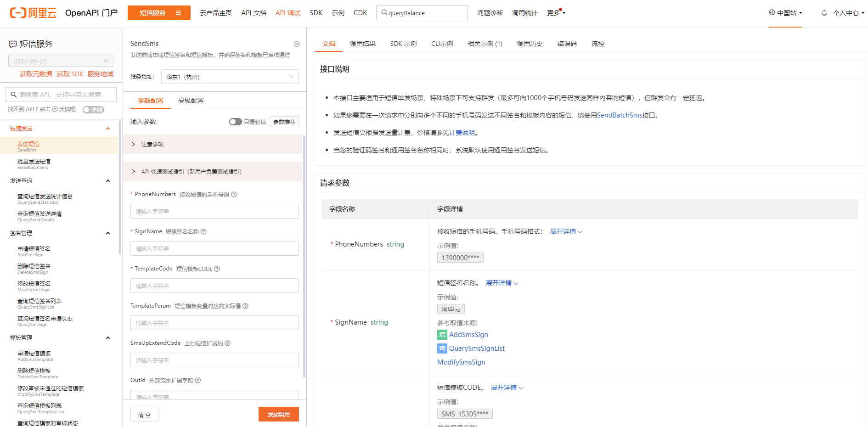Click the search magnifier in top search box
868x427 pixels.
(384, 13)
